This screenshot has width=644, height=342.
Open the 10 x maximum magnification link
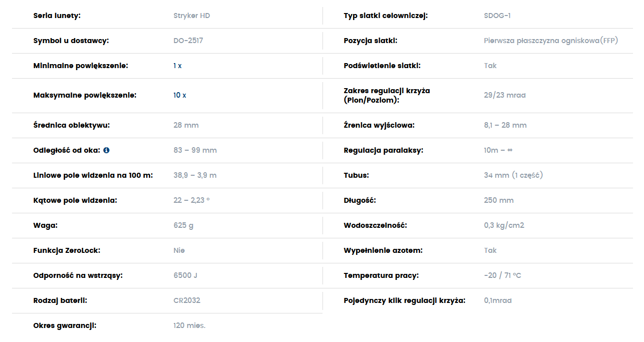(x=180, y=95)
